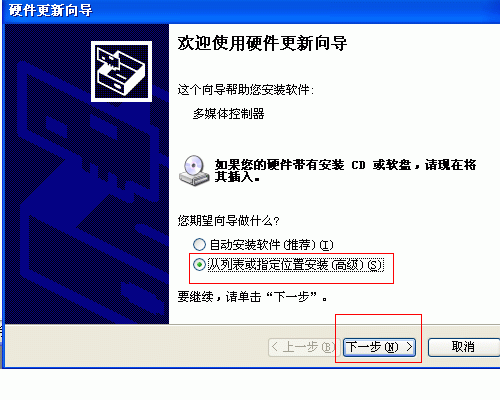
Task: Click the heading 欢迎使用硬件更新向导
Action: [x=262, y=43]
